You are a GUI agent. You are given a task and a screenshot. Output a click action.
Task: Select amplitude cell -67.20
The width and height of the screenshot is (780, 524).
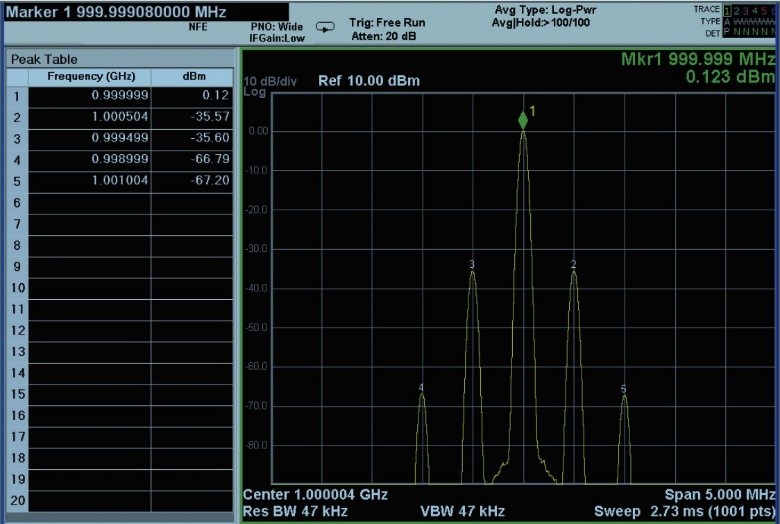pyautogui.click(x=192, y=181)
